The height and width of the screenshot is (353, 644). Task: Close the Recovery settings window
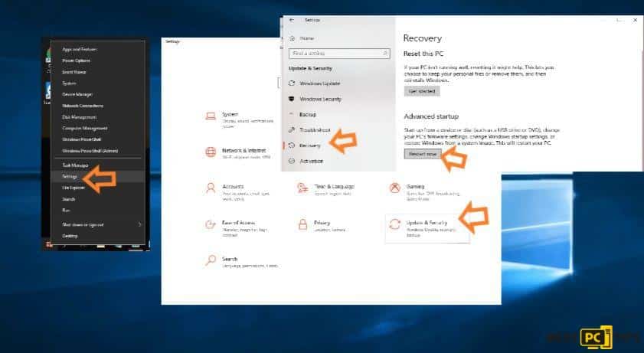pyautogui.click(x=635, y=20)
